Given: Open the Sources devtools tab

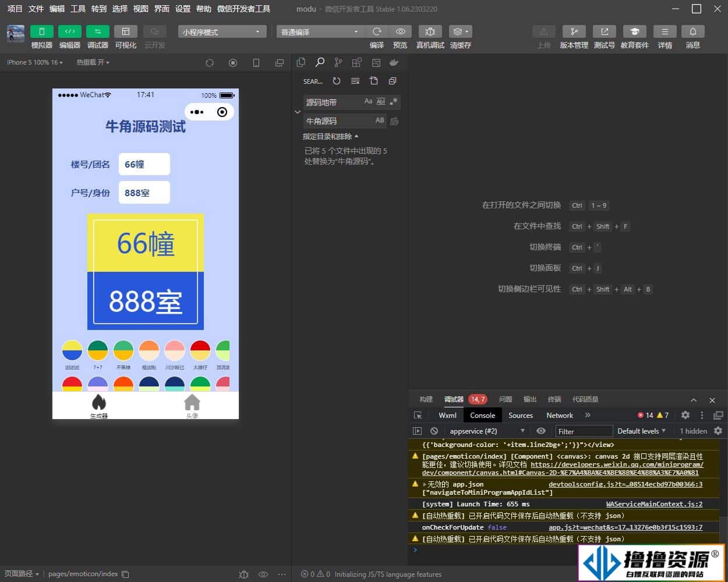Looking at the screenshot, I should 521,415.
